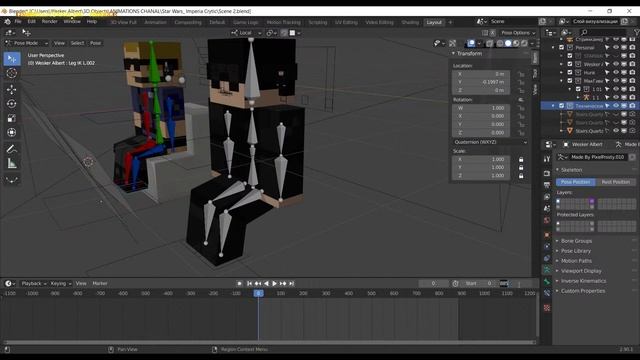This screenshot has width=640, height=360.
Task: Open the Blender logo menu
Action: pos(7,22)
